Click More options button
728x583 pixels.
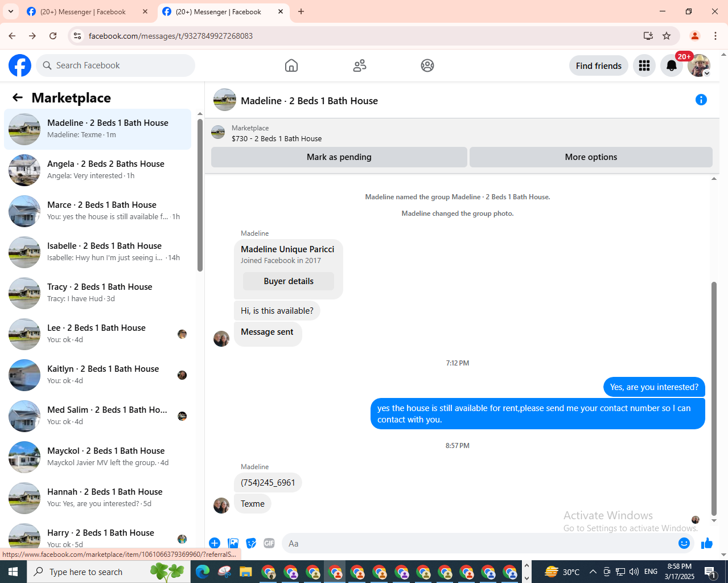(591, 157)
